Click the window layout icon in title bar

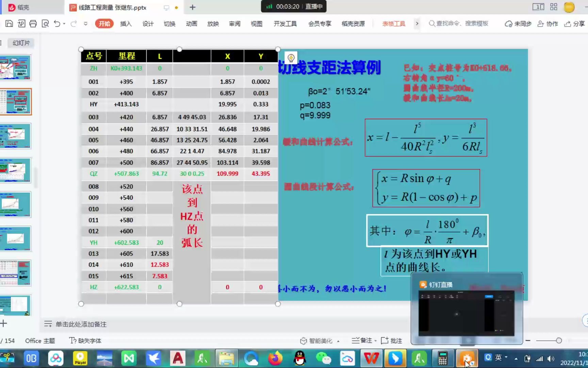pyautogui.click(x=538, y=7)
